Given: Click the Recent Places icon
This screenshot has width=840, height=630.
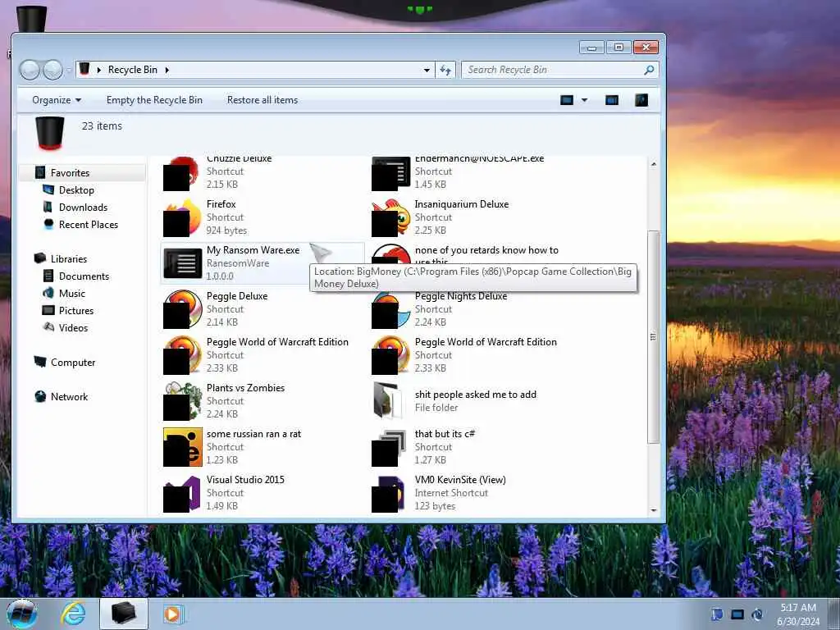Looking at the screenshot, I should point(48,224).
